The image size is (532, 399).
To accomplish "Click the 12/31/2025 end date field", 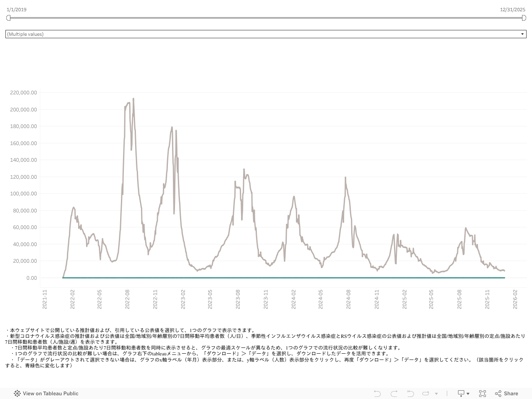I will click(512, 10).
